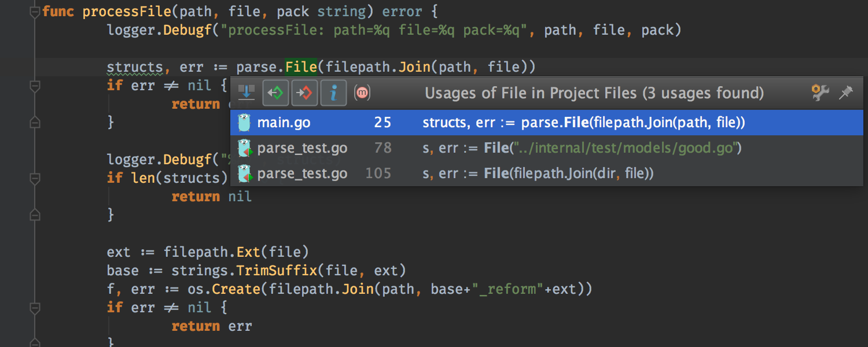Click Debugf call with 'processFile: path=%q' string
Viewport: 868px width, 347px height.
tap(187, 30)
